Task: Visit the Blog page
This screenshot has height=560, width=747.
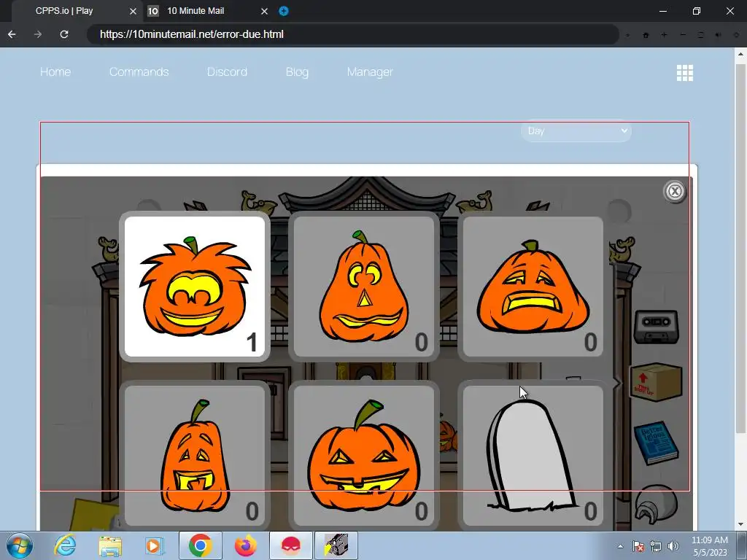Action: pos(297,72)
